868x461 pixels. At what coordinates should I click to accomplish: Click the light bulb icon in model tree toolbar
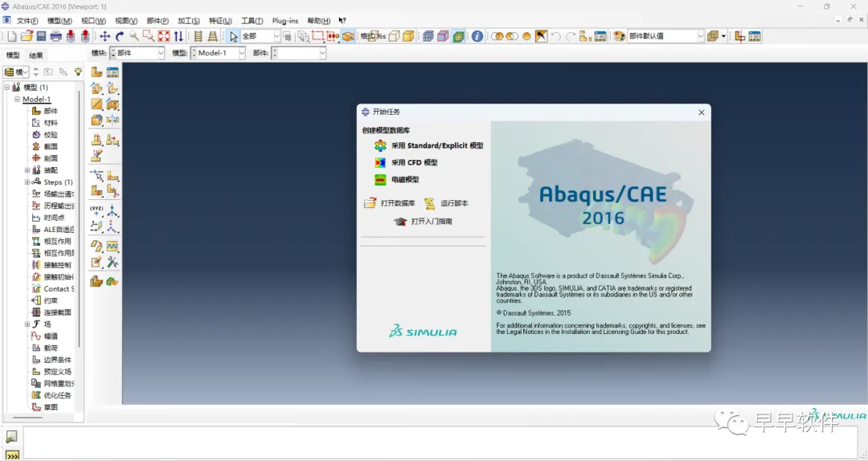click(x=78, y=72)
